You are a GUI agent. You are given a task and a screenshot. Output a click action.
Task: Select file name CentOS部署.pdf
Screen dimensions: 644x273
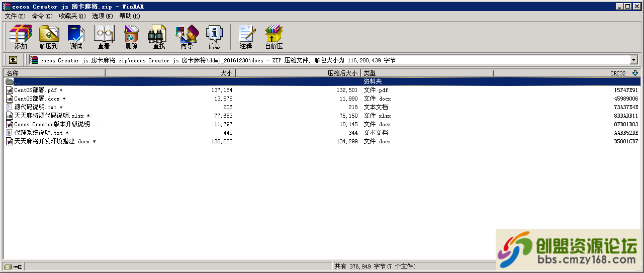tap(39, 90)
